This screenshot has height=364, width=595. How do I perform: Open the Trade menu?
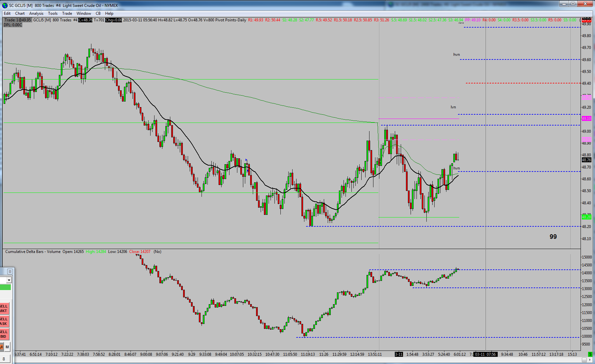[67, 13]
